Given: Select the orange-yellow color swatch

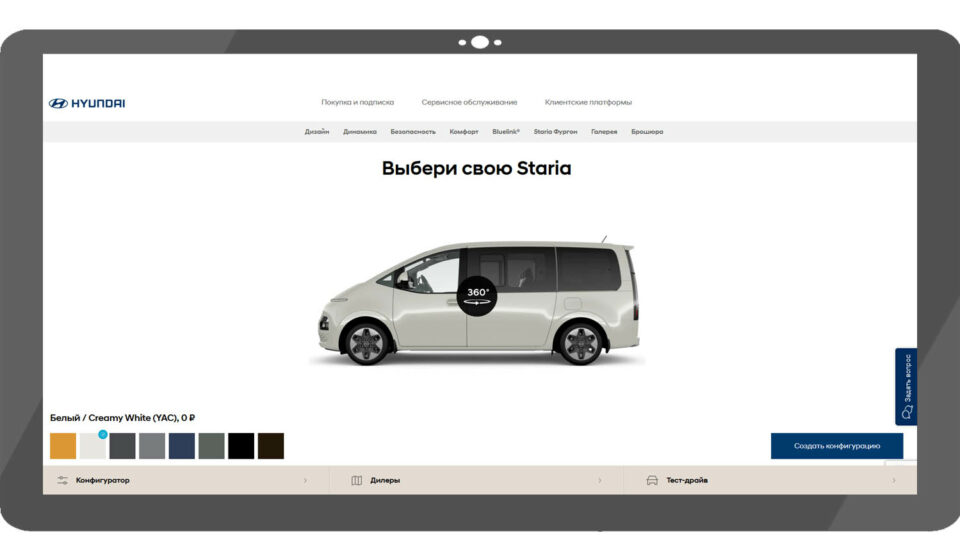Looking at the screenshot, I should point(63,446).
